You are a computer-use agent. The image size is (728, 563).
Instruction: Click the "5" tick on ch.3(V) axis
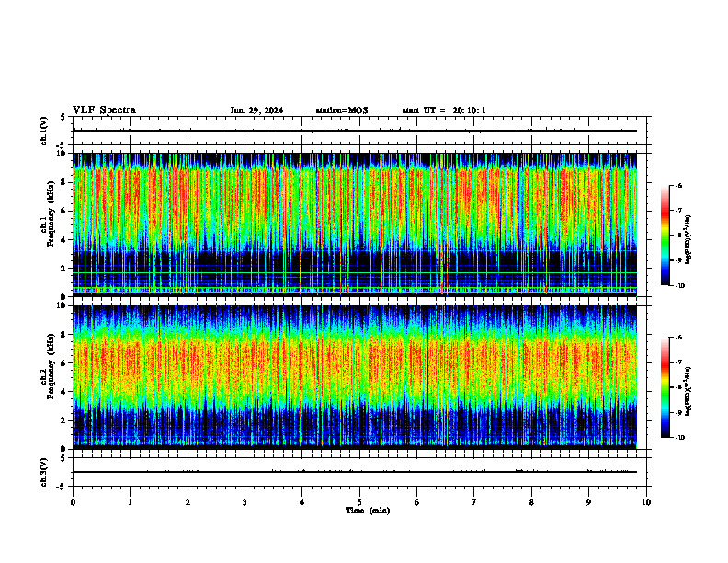[x=64, y=458]
